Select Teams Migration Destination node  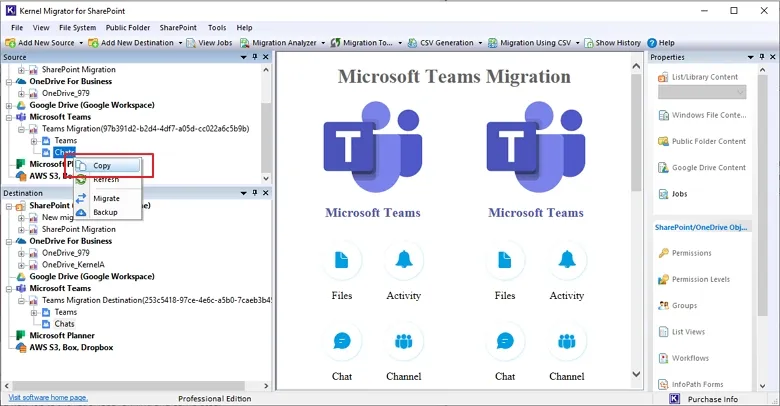pyautogui.click(x=156, y=300)
